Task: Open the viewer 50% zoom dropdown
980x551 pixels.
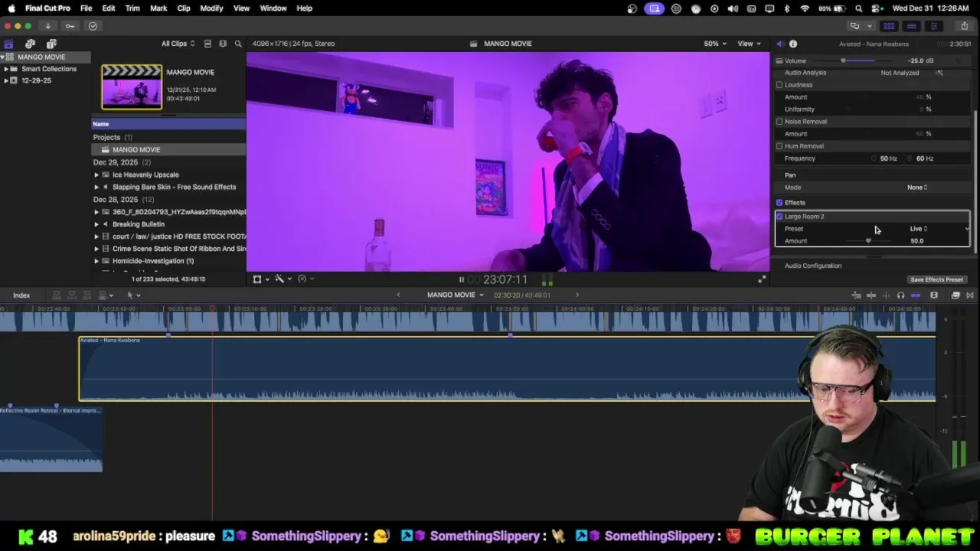Action: pos(715,44)
